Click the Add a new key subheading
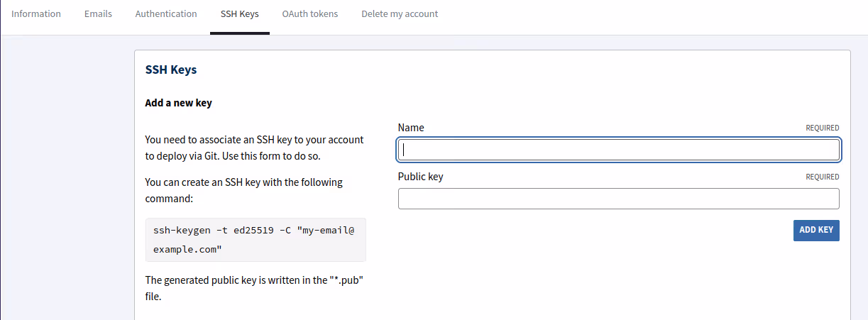 178,103
